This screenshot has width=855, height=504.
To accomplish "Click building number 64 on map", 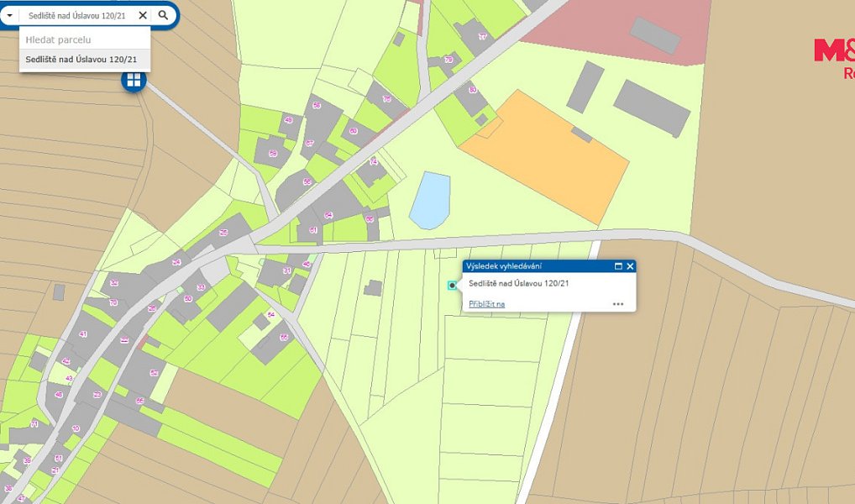I will (328, 215).
